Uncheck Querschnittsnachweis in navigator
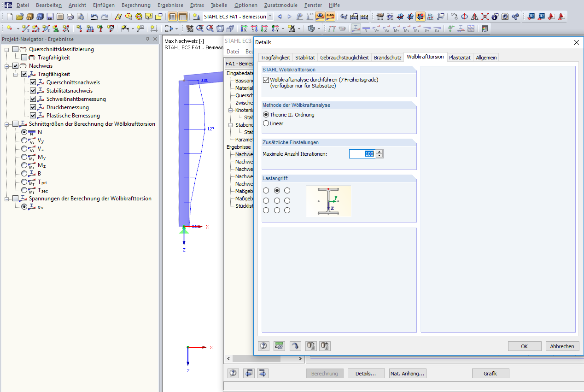 click(33, 82)
